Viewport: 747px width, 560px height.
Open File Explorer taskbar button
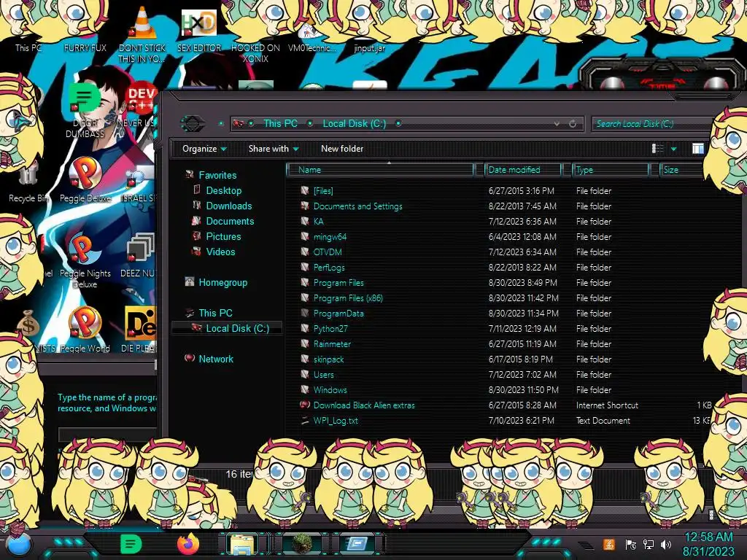pyautogui.click(x=242, y=544)
